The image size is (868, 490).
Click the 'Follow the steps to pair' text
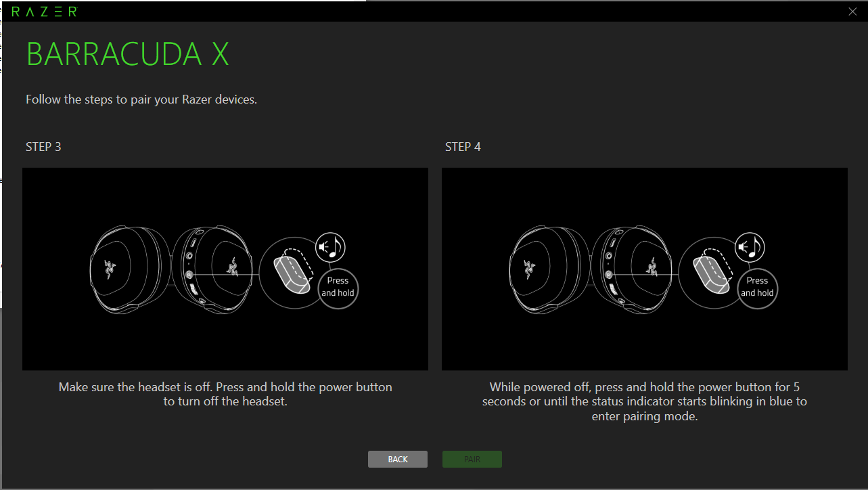[x=141, y=99]
